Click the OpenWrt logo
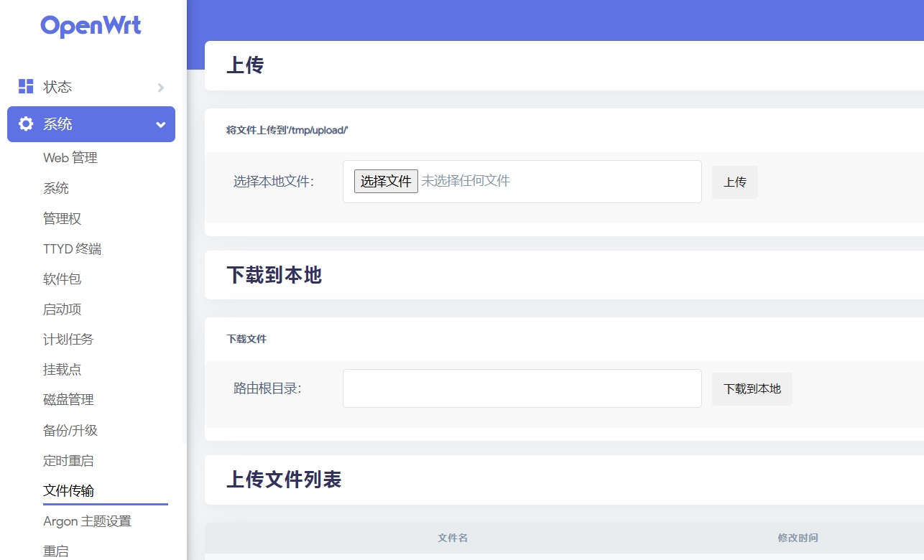The image size is (924, 560). pyautogui.click(x=91, y=27)
